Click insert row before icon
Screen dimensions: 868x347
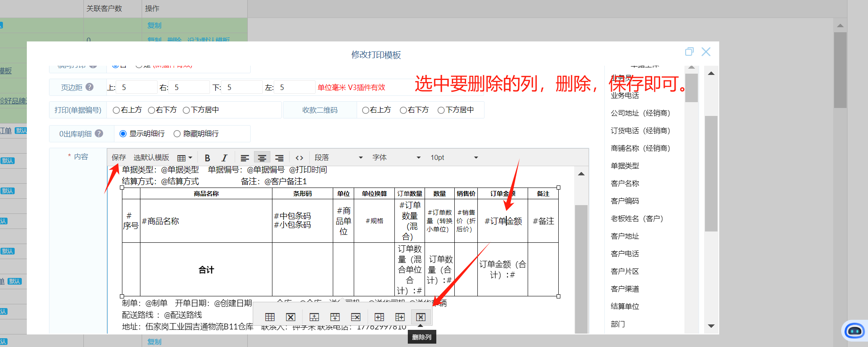(x=314, y=317)
